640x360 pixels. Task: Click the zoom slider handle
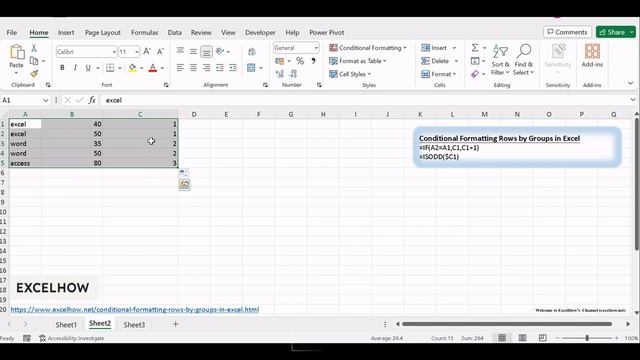(x=587, y=338)
